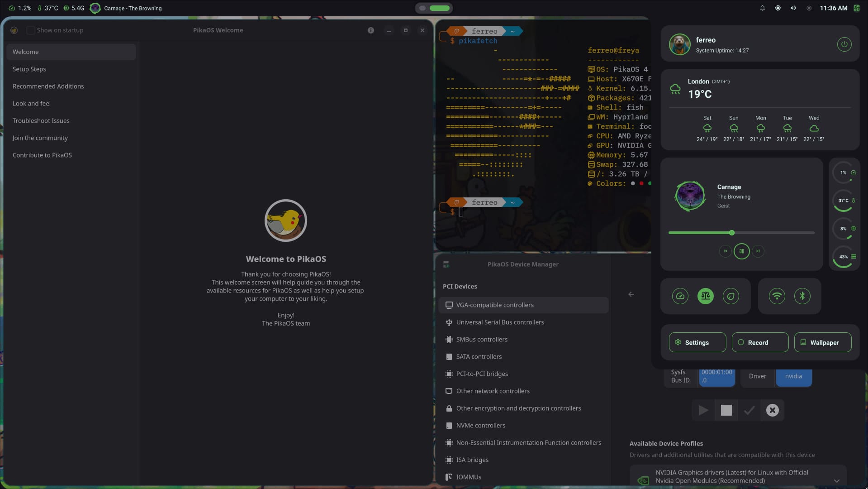Click the Wallpaper button
868x489 pixels.
tap(822, 343)
